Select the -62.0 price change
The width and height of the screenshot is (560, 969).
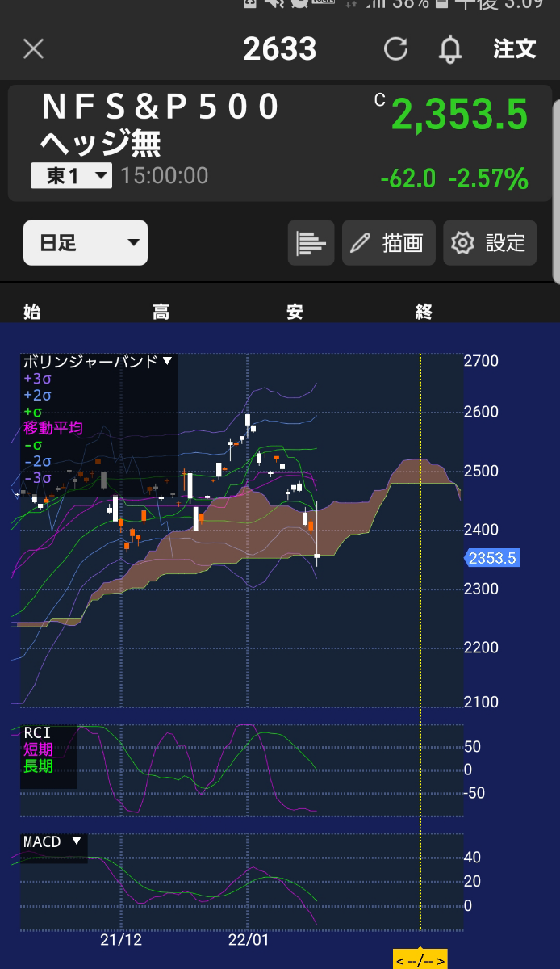click(x=408, y=178)
